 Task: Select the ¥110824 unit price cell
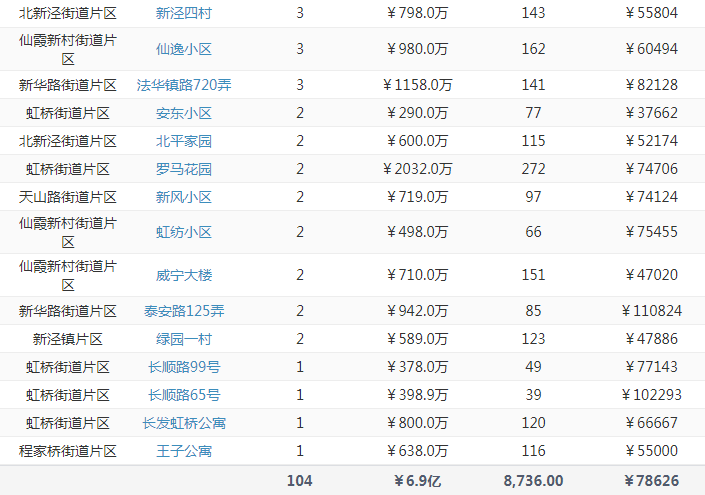(x=651, y=311)
